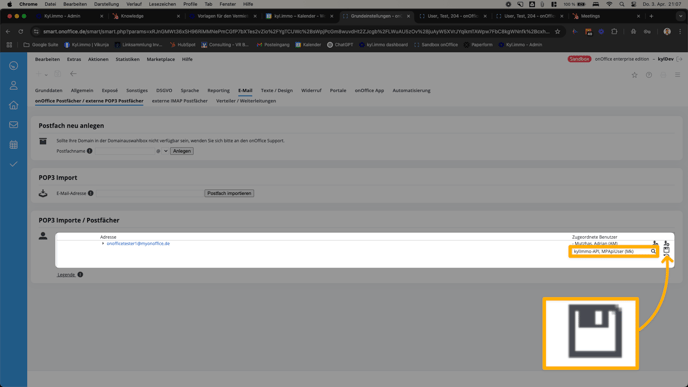
Task: Click search magnifier in user field
Action: 653,251
